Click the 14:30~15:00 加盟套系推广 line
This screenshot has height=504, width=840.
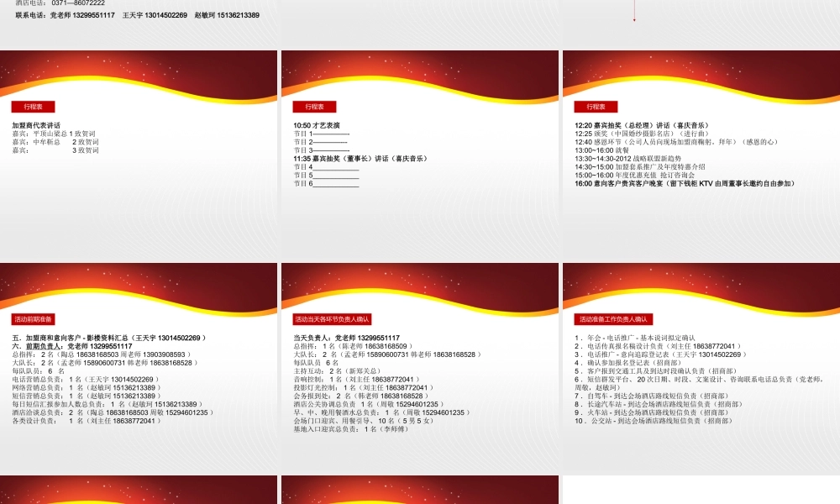tap(640, 166)
